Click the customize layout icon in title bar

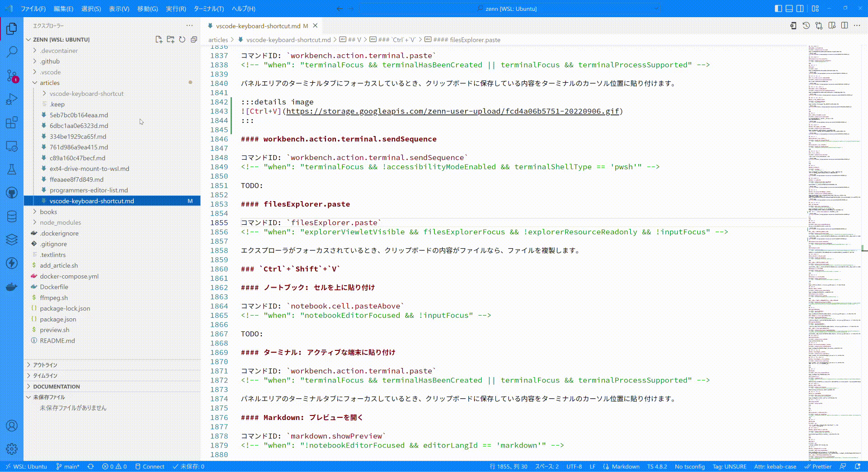pyautogui.click(x=815, y=9)
